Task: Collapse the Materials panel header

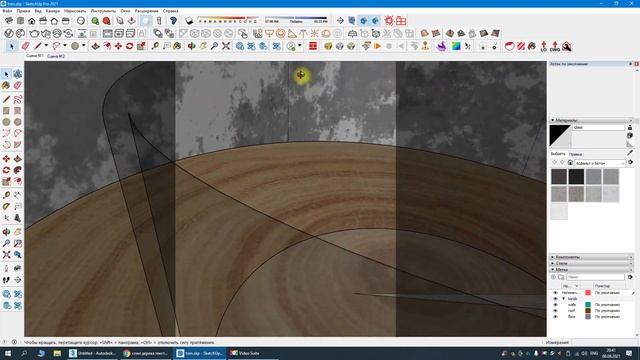Action: 591,120
